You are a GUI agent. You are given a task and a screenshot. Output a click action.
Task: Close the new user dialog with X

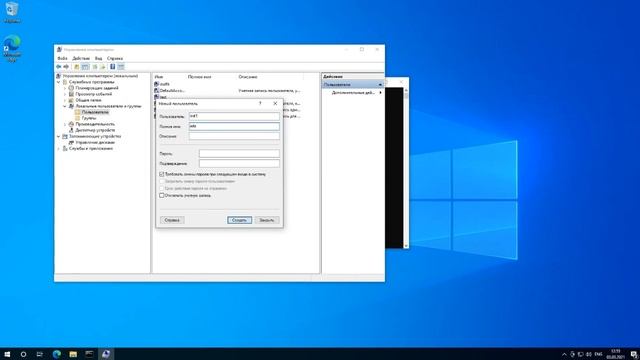275,104
